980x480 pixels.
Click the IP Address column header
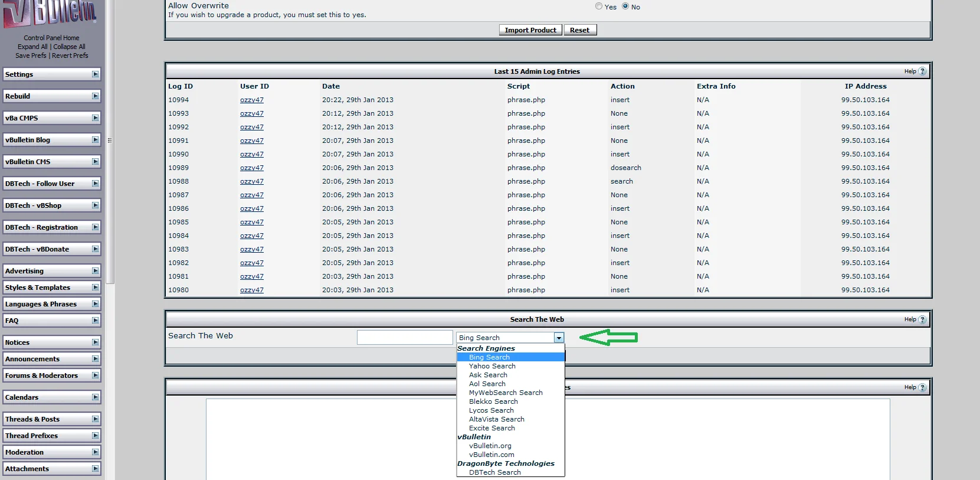(x=866, y=86)
